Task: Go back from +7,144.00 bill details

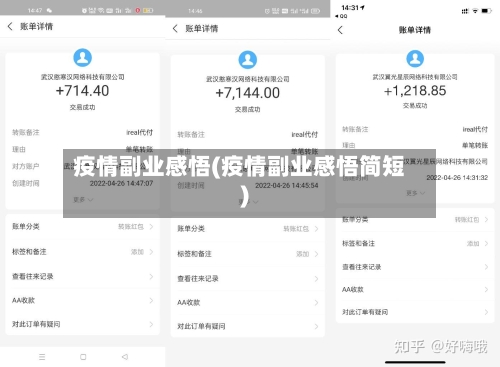Action: click(175, 29)
